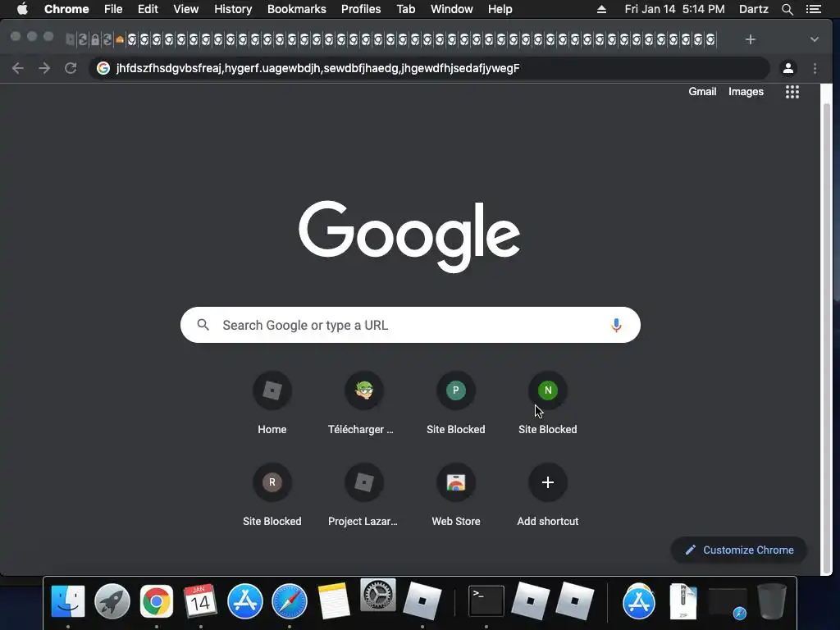Click the Dartz user name in menu bar
The image size is (840, 630).
[x=754, y=9]
